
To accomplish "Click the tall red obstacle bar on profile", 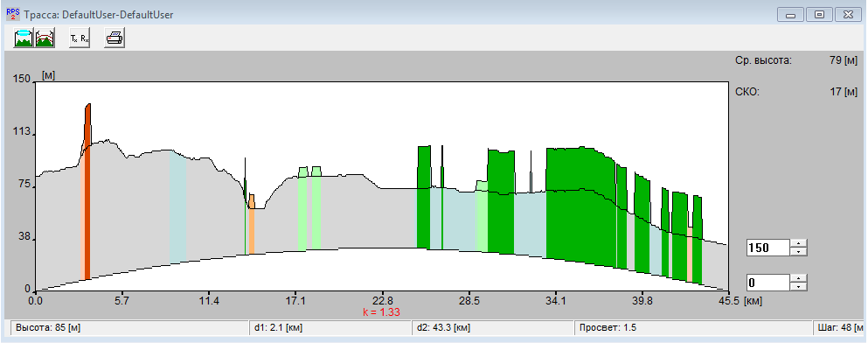I will pyautogui.click(x=87, y=191).
